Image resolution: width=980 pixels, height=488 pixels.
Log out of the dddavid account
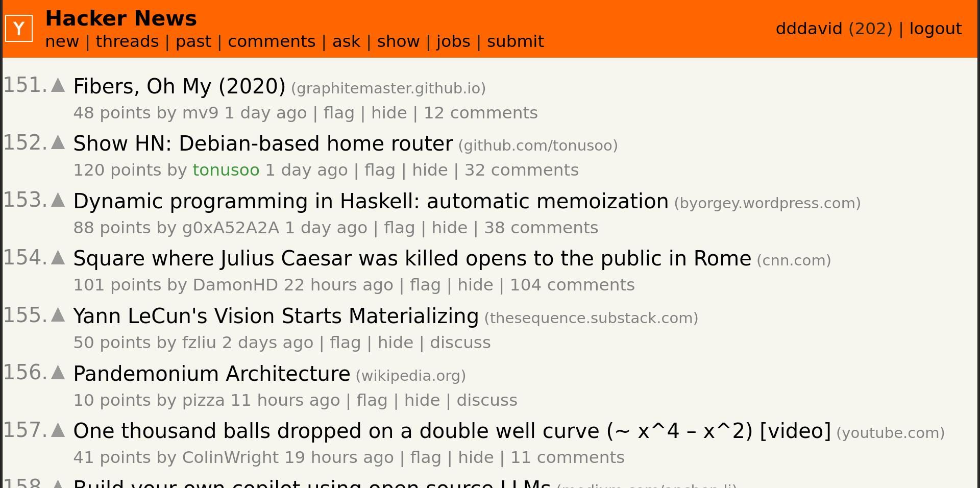click(x=935, y=29)
